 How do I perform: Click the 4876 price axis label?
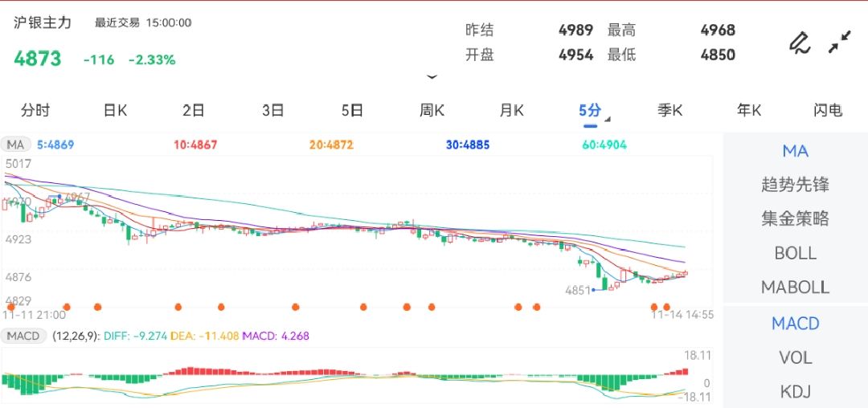click(x=18, y=277)
